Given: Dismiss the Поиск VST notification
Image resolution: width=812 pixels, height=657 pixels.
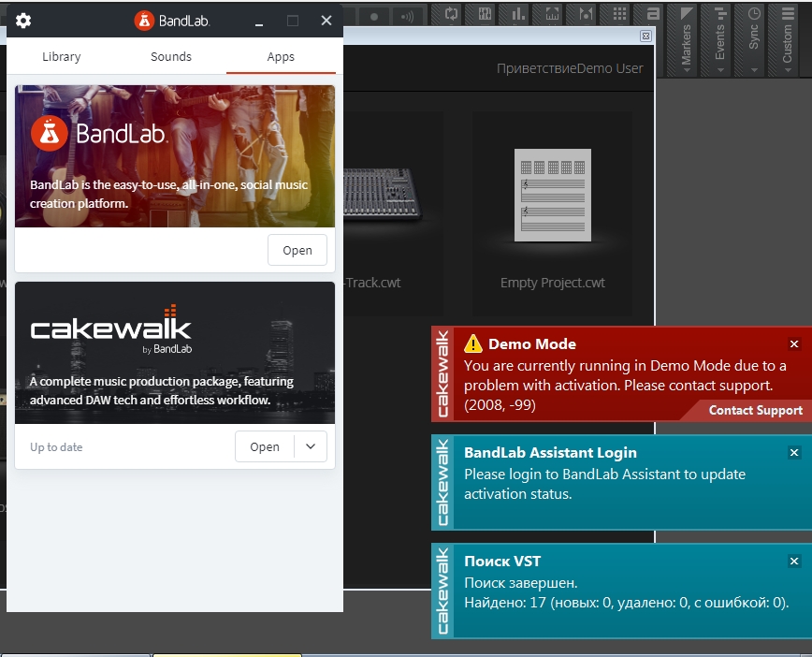Looking at the screenshot, I should point(794,562).
